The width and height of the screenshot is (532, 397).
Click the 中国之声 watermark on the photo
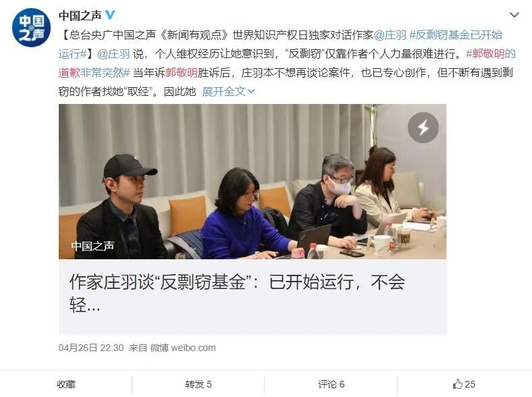pos(92,246)
